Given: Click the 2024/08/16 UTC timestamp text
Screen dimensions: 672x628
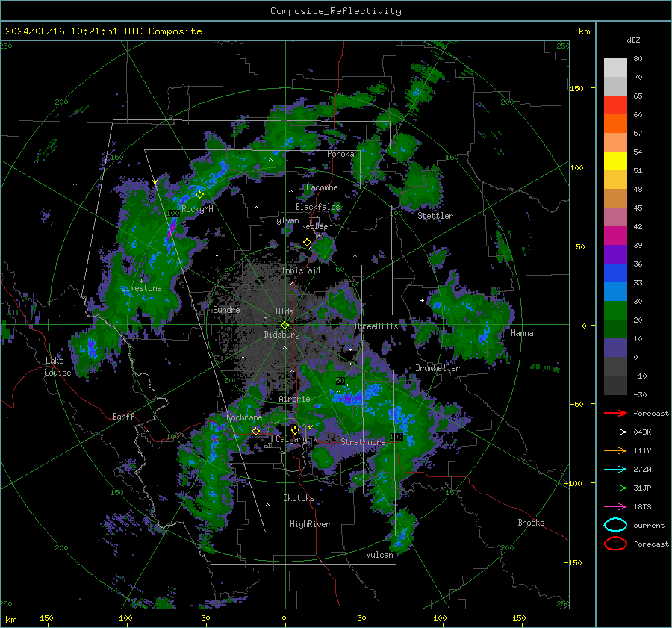Looking at the screenshot, I should click(x=103, y=31).
